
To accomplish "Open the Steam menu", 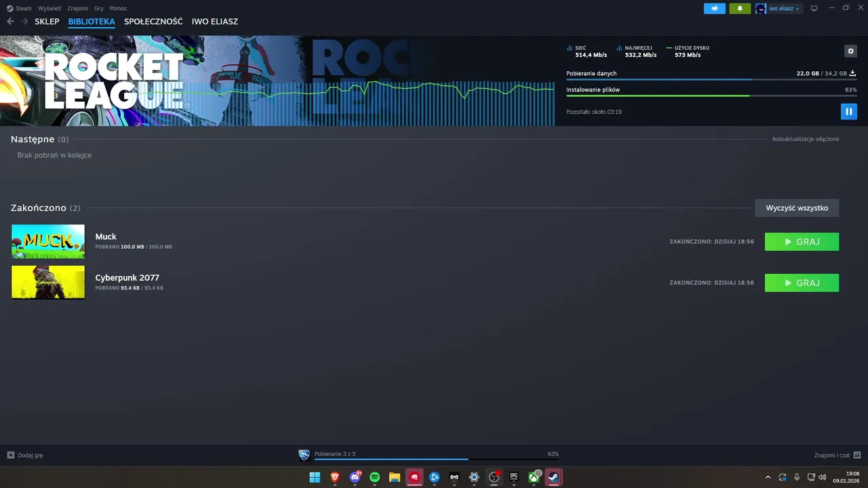I will coord(19,8).
